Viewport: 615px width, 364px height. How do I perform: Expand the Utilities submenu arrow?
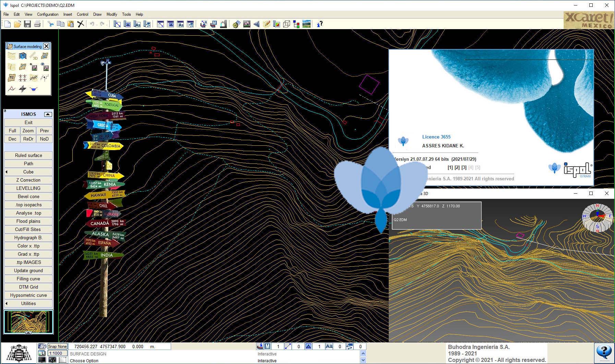[x=7, y=303]
